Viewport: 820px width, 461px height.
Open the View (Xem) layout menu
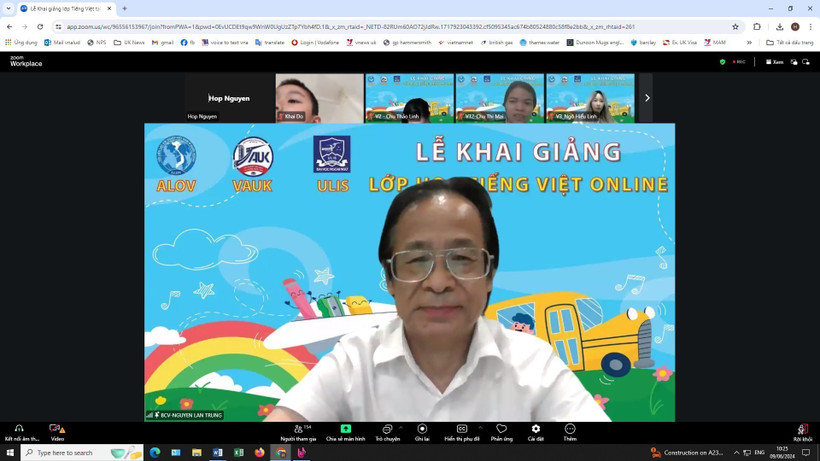[775, 62]
